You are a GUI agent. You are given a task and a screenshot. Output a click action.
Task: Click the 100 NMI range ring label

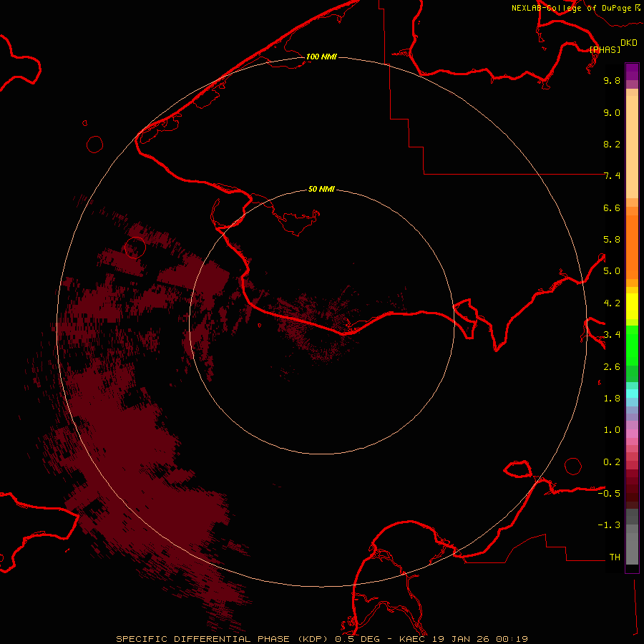[321, 57]
